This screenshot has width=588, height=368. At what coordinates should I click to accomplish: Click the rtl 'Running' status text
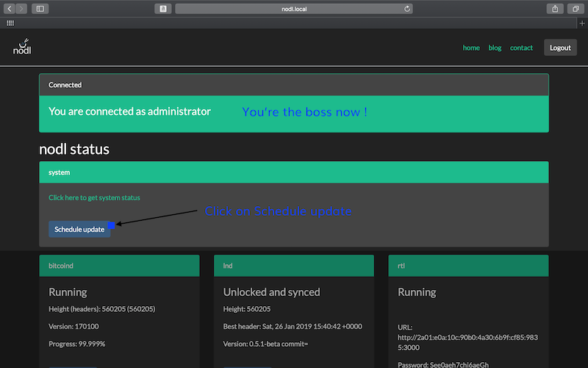coord(417,292)
